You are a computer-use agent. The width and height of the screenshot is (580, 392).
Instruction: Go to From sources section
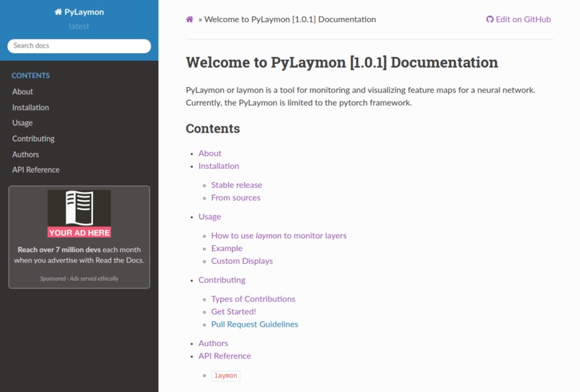tap(235, 198)
